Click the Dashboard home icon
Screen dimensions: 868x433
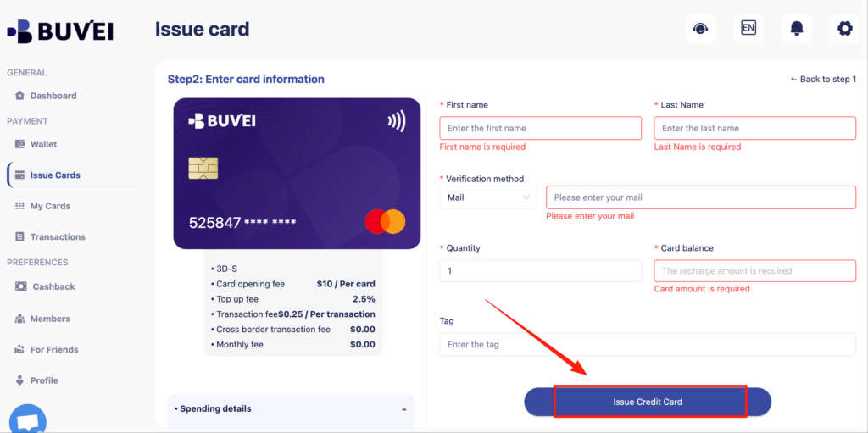pyautogui.click(x=19, y=96)
